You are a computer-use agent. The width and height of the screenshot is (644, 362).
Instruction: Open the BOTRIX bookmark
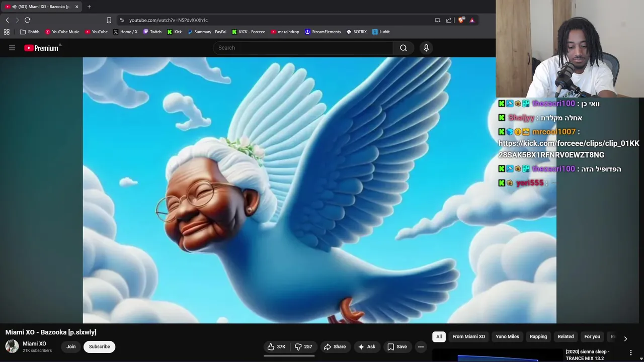(x=357, y=32)
